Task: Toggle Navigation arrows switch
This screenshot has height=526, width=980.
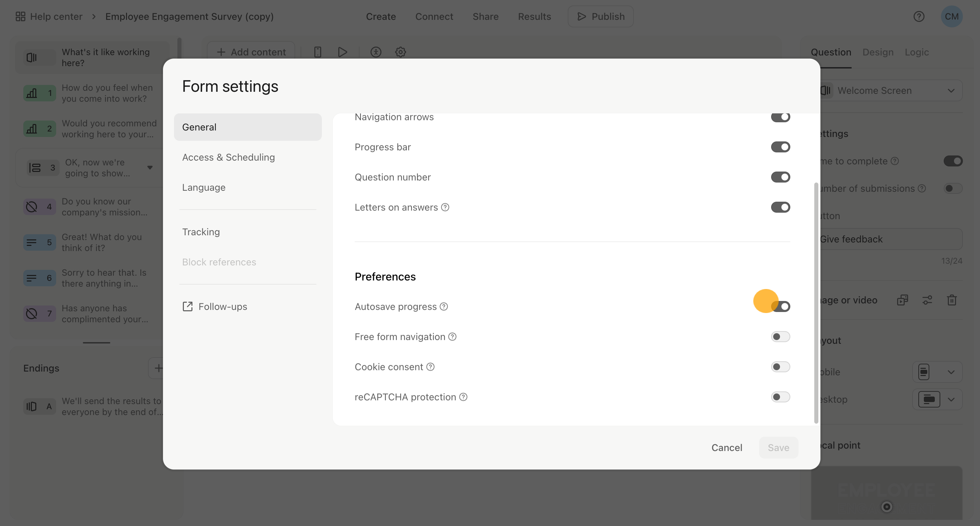Action: [x=780, y=117]
